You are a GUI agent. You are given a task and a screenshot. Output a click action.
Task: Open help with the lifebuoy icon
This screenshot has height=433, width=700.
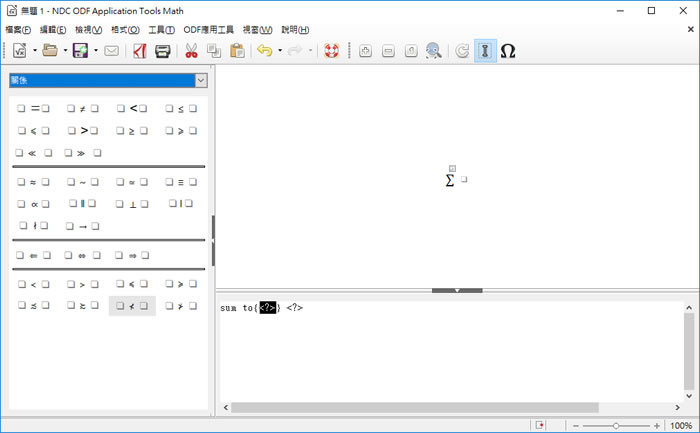click(x=332, y=51)
